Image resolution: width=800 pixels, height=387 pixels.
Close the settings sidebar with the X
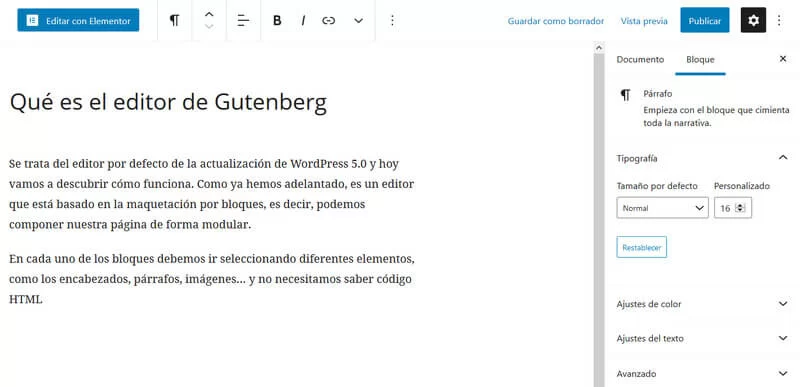[783, 59]
